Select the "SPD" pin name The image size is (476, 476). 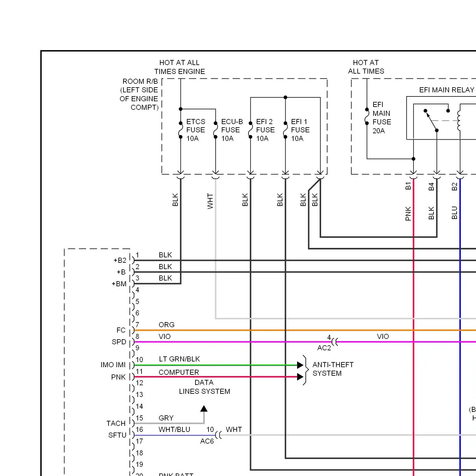(x=119, y=342)
